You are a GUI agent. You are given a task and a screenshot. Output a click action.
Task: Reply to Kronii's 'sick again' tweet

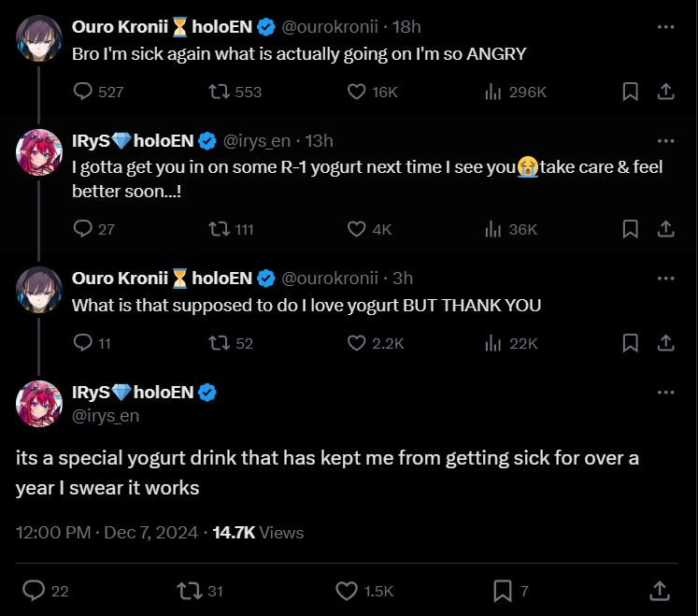[x=83, y=92]
